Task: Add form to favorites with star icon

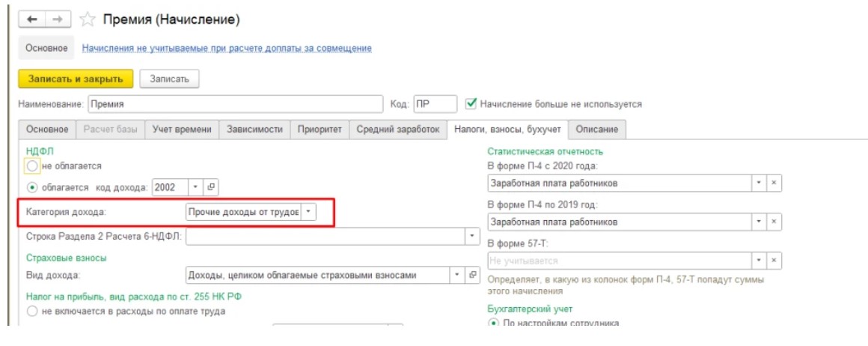Action: coord(88,18)
